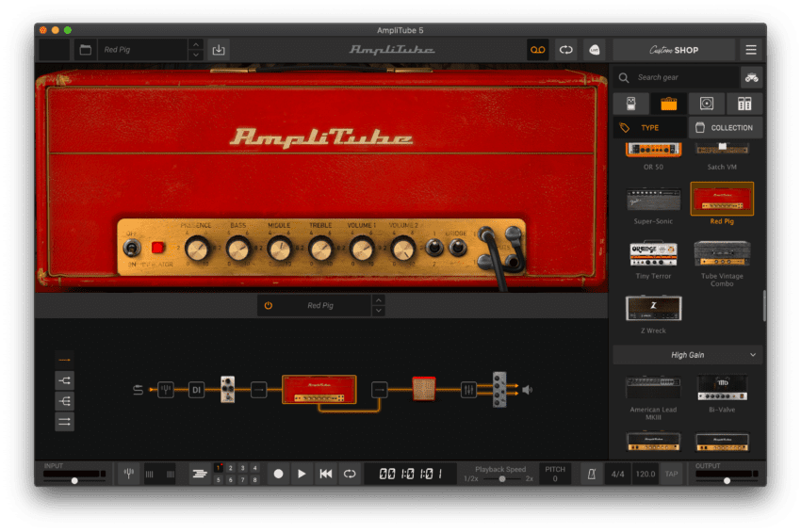Image resolution: width=801 pixels, height=532 pixels.
Task: Collapse the High Gain category
Action: [753, 355]
